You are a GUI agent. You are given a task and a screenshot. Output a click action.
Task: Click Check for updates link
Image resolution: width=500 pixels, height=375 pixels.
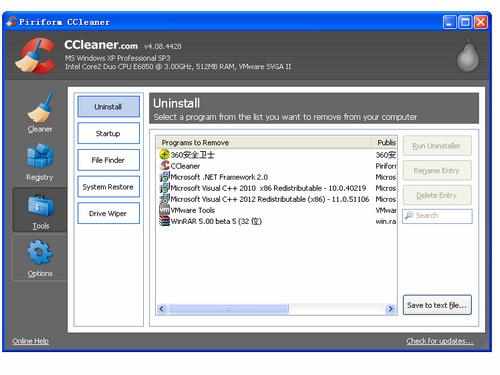(x=440, y=341)
